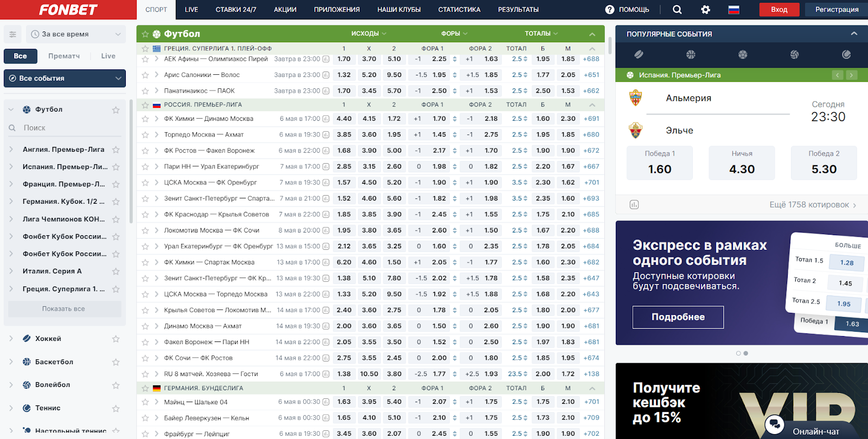This screenshot has height=439, width=868.
Task: Open the filter sliders icon in the sidebar
Action: coord(12,34)
